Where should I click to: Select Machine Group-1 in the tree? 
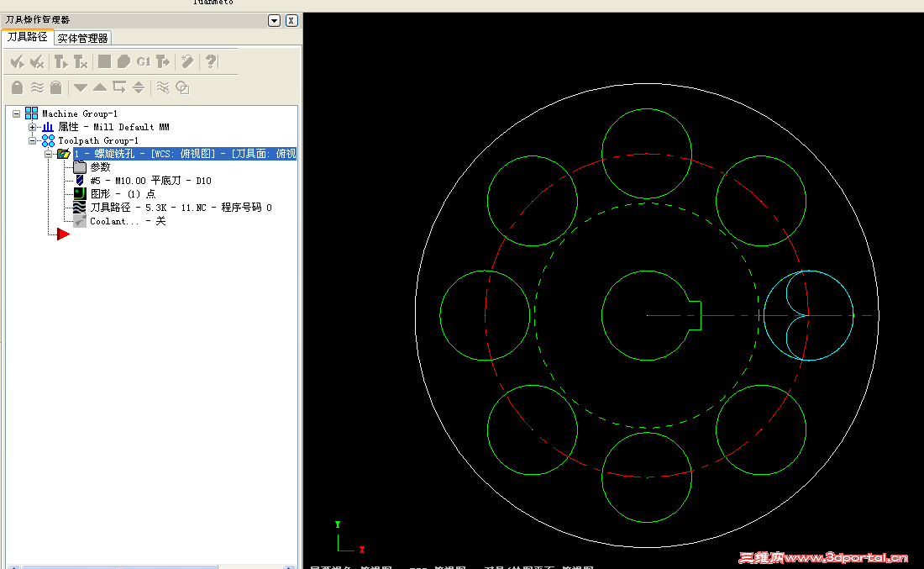click(80, 113)
